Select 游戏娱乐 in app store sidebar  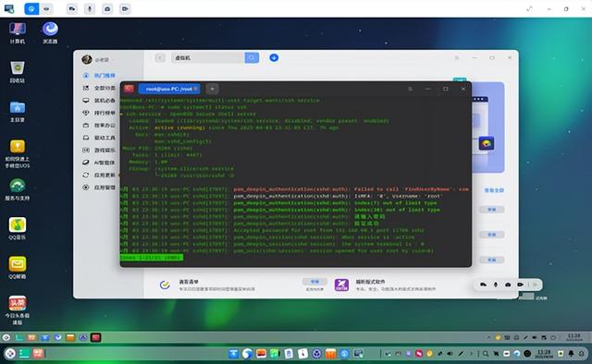coord(100,150)
